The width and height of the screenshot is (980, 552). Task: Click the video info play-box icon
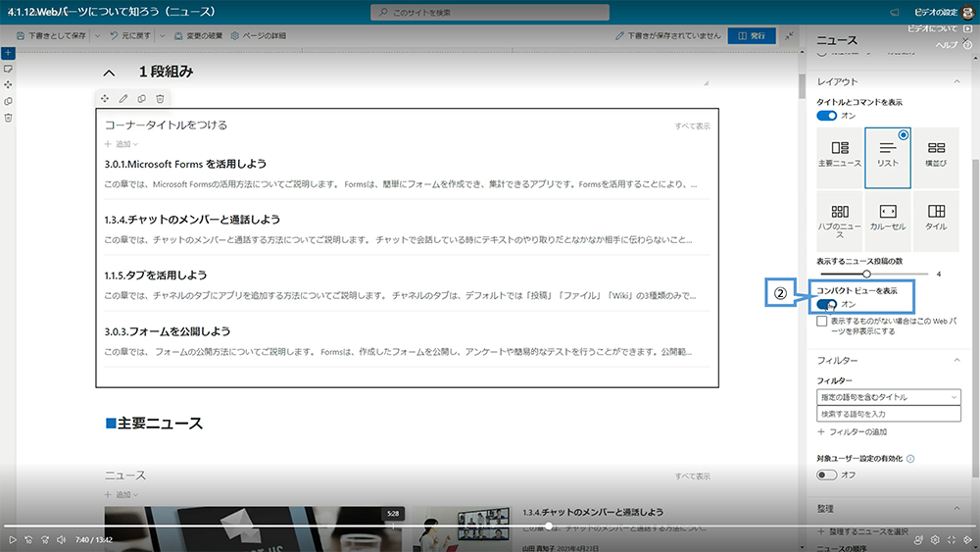pos(968,28)
